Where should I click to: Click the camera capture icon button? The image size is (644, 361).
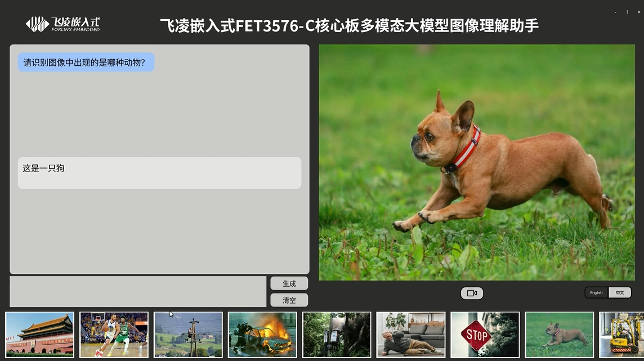[472, 293]
